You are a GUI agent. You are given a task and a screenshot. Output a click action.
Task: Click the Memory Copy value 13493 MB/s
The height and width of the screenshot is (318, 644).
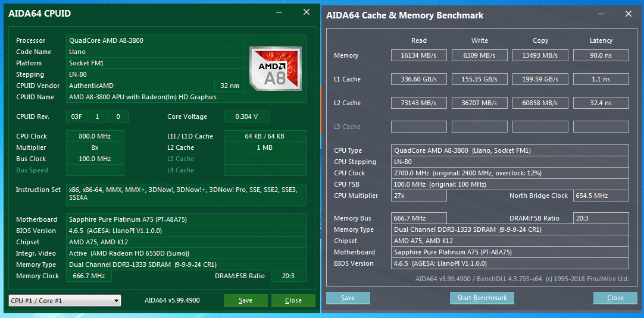point(540,55)
